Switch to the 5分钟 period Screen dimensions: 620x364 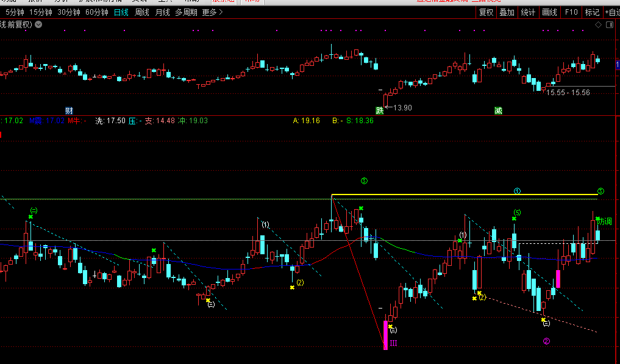[x=14, y=12]
